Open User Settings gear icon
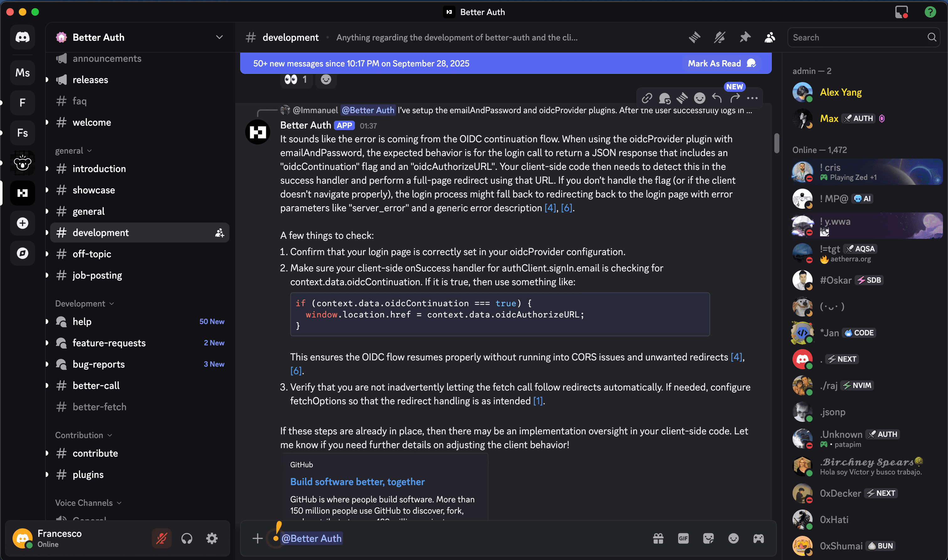Image resolution: width=948 pixels, height=560 pixels. (212, 538)
